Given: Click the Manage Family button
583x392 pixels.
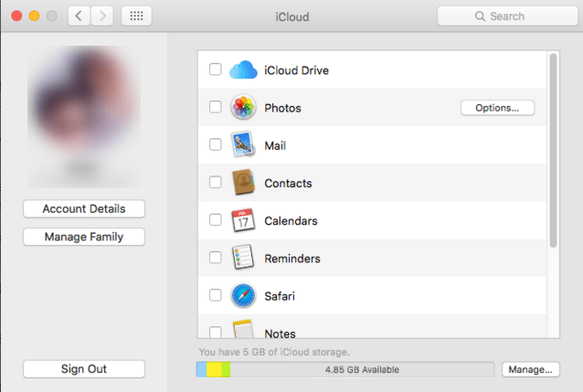Looking at the screenshot, I should (84, 237).
